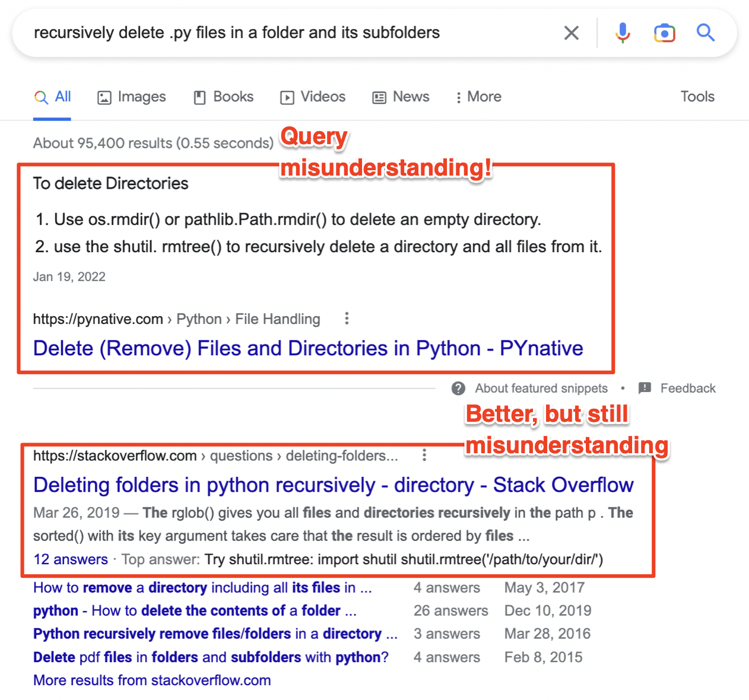Switch to the Books tab
The height and width of the screenshot is (700, 749).
224,97
